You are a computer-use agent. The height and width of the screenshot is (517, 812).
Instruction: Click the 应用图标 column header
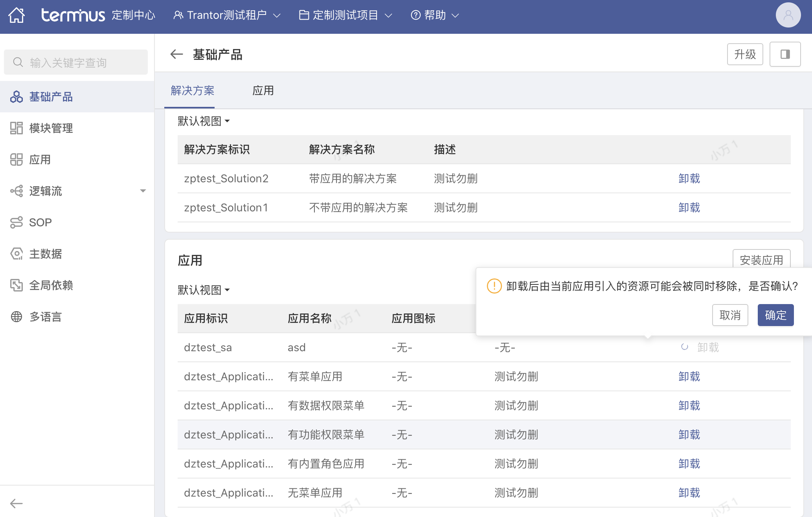[413, 318]
